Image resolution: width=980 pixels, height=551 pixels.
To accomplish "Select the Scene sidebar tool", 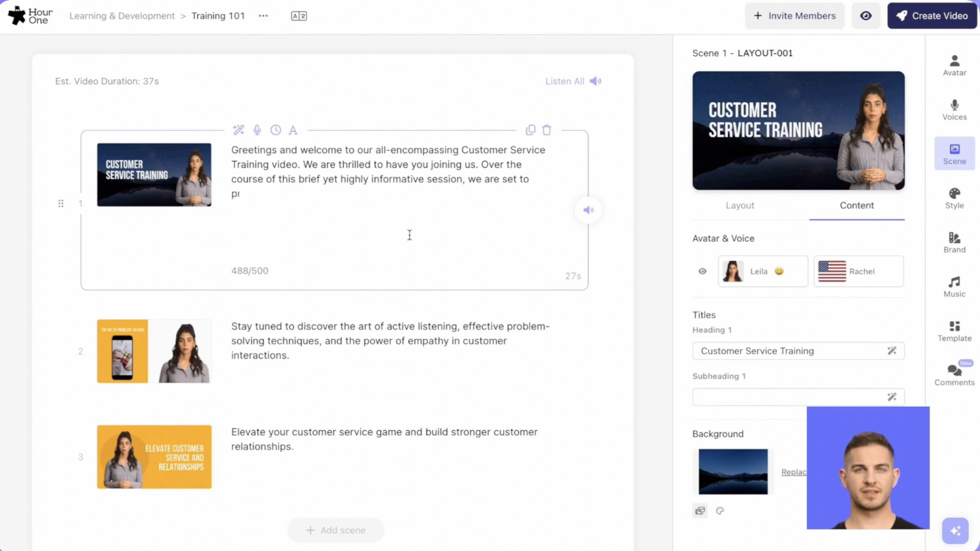I will [x=954, y=154].
